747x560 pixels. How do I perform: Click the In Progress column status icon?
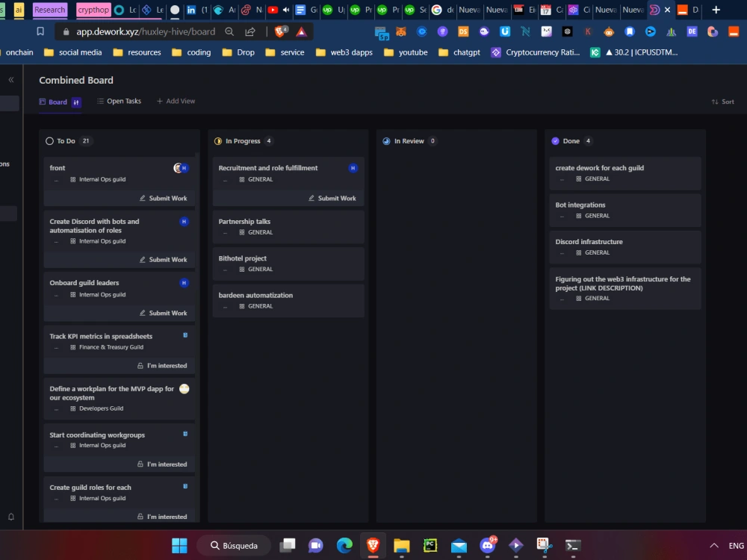click(218, 141)
